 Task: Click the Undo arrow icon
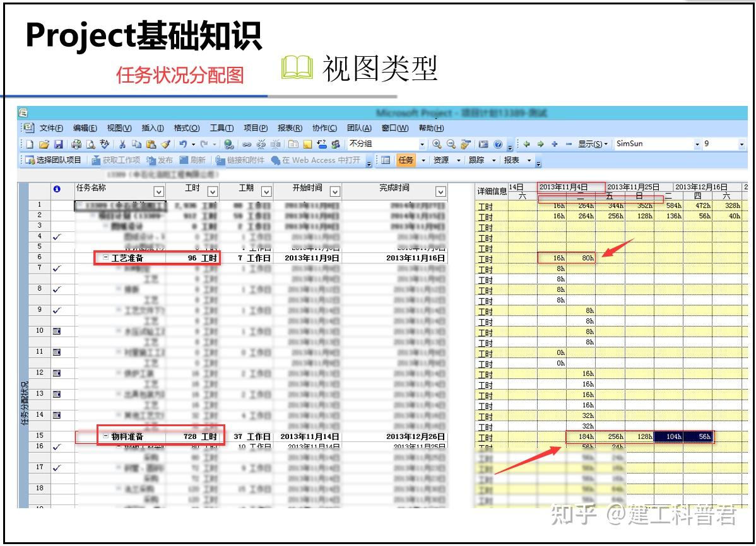[183, 144]
